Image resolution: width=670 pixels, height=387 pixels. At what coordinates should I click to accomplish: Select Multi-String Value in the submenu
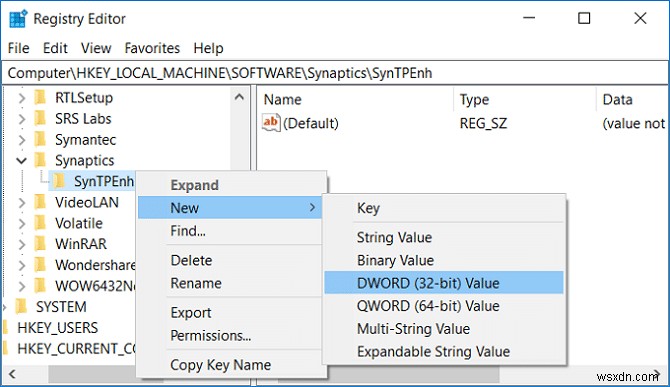[x=444, y=328]
